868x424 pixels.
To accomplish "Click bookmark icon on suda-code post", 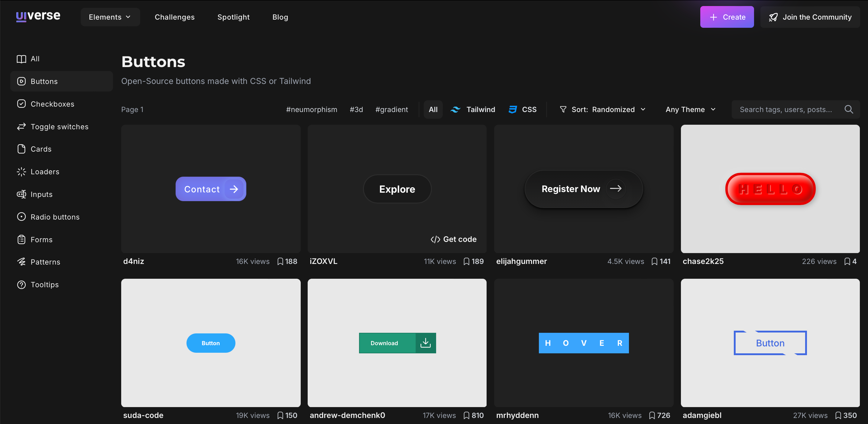I will coord(280,415).
